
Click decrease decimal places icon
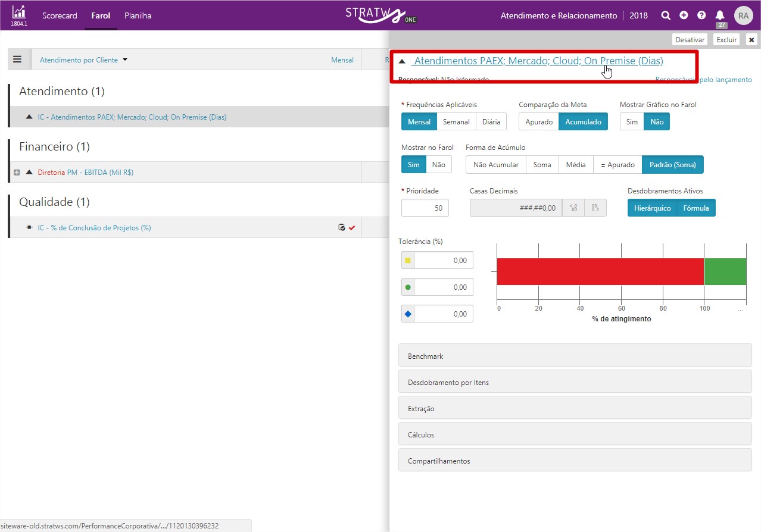click(x=574, y=208)
